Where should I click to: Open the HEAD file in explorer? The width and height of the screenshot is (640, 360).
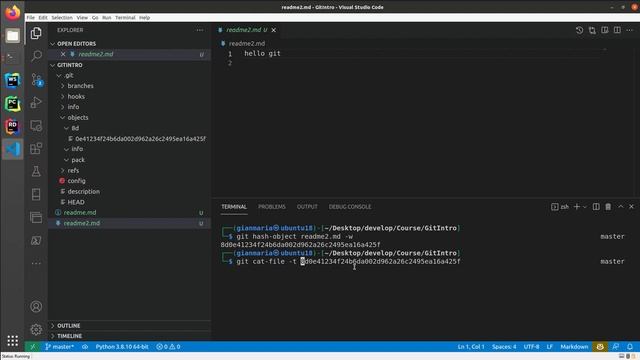tap(130, 202)
